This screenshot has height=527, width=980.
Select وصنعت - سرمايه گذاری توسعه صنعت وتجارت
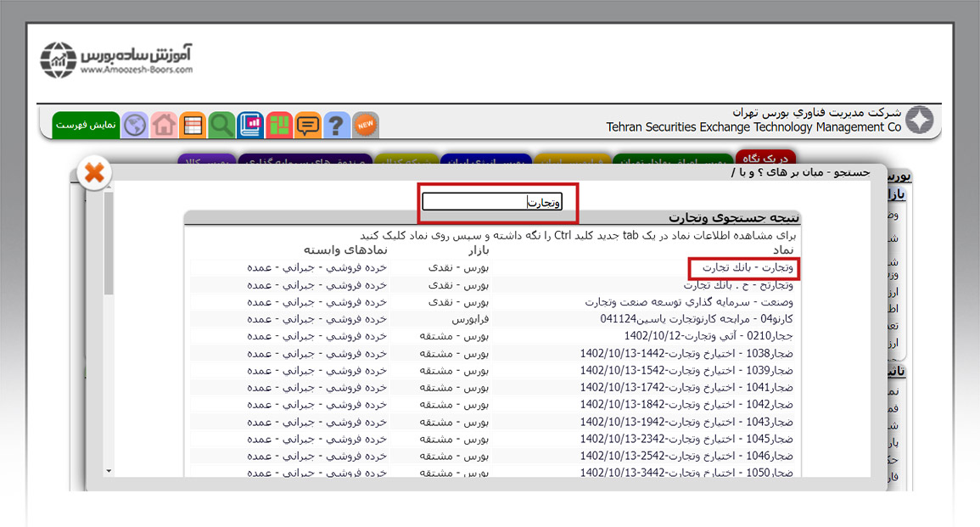tap(689, 301)
